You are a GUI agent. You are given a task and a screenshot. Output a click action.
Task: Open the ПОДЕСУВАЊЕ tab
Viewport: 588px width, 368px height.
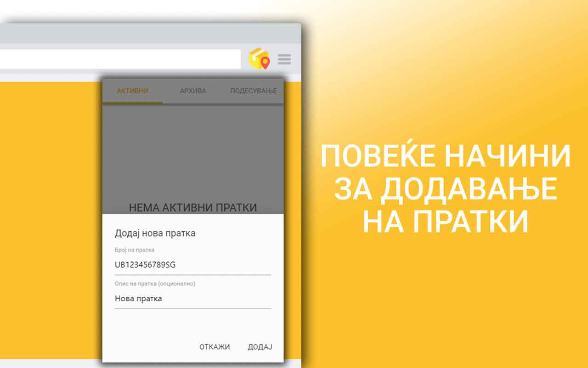[253, 91]
